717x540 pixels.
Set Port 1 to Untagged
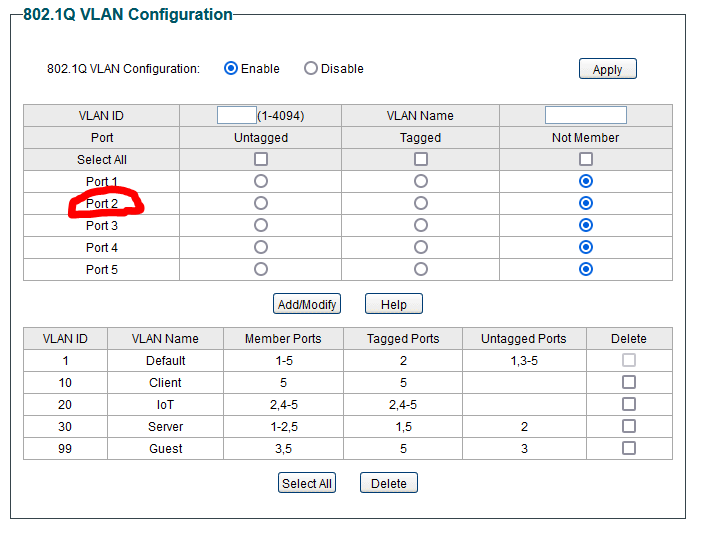point(261,181)
